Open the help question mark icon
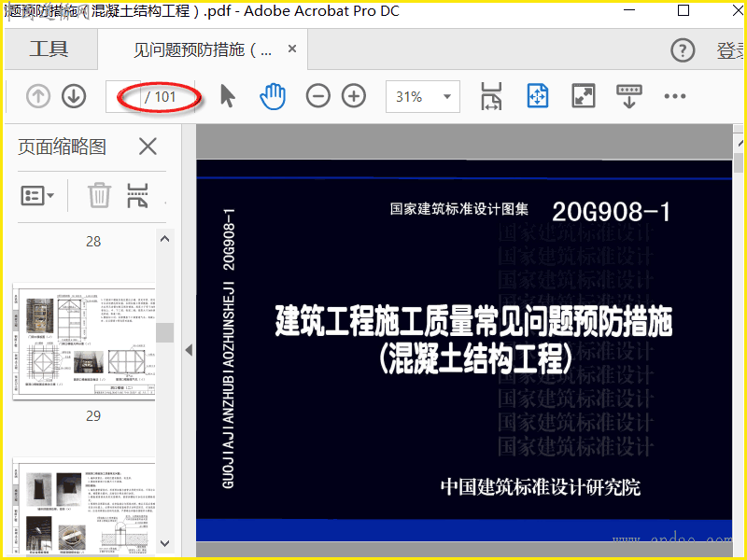747x560 pixels. 683,50
